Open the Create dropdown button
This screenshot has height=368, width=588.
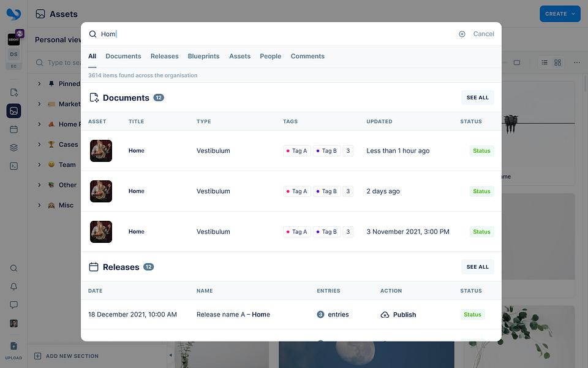560,14
